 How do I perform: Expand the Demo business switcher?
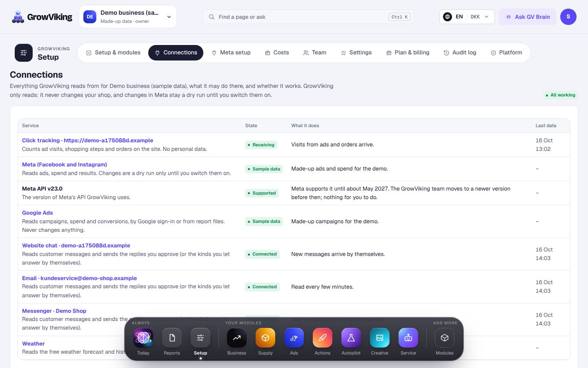click(128, 17)
